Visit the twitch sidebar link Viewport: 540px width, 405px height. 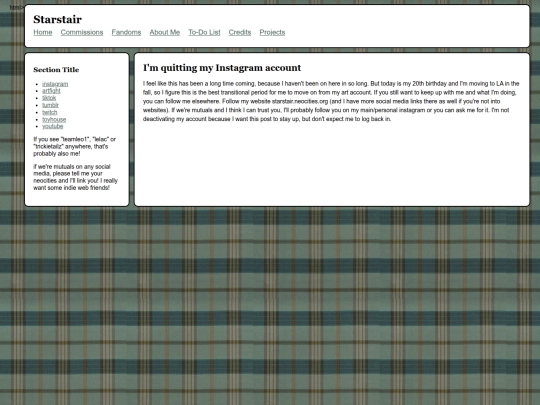(x=50, y=112)
